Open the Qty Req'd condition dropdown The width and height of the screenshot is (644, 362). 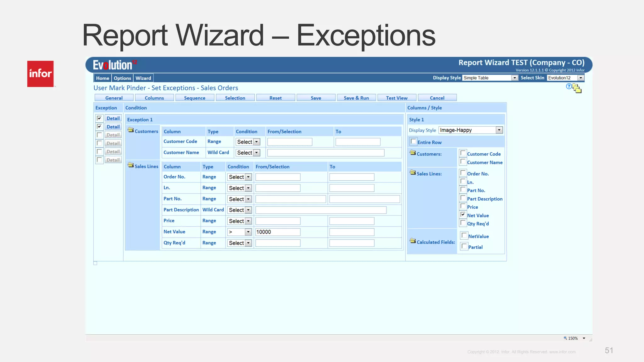click(240, 243)
